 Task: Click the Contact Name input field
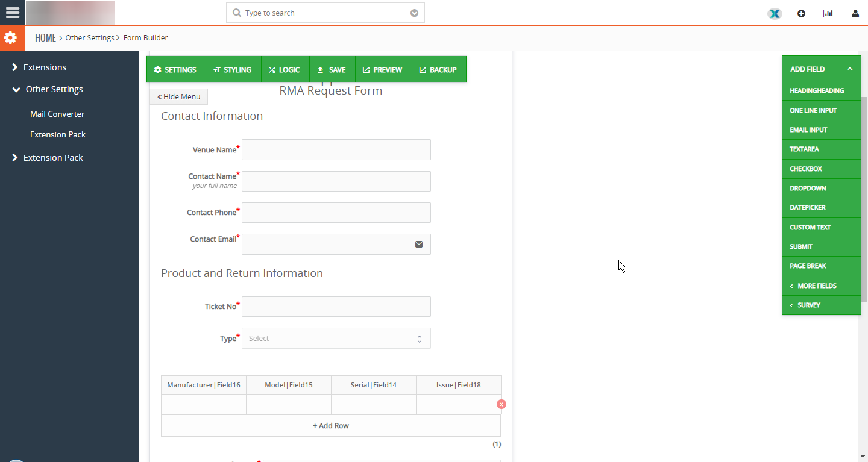pos(336,181)
